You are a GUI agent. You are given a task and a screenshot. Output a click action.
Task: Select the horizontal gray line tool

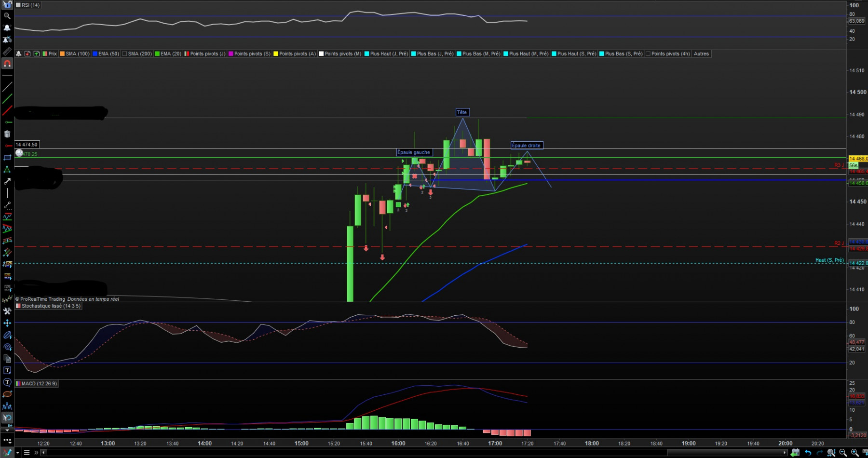click(7, 75)
